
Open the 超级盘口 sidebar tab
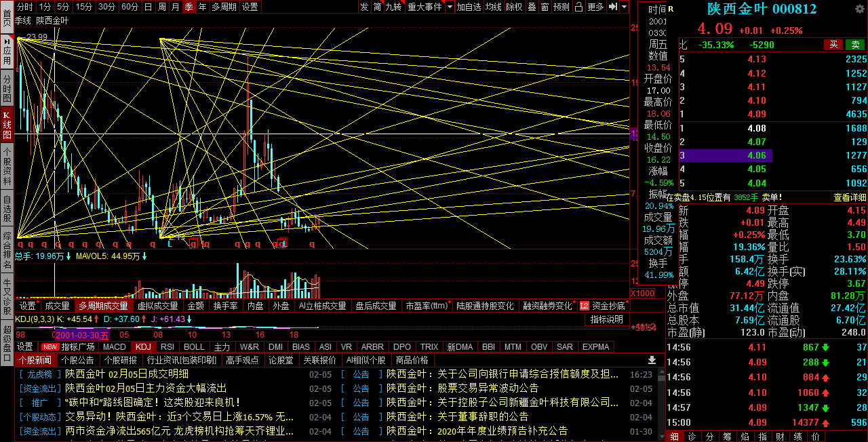coord(7,344)
